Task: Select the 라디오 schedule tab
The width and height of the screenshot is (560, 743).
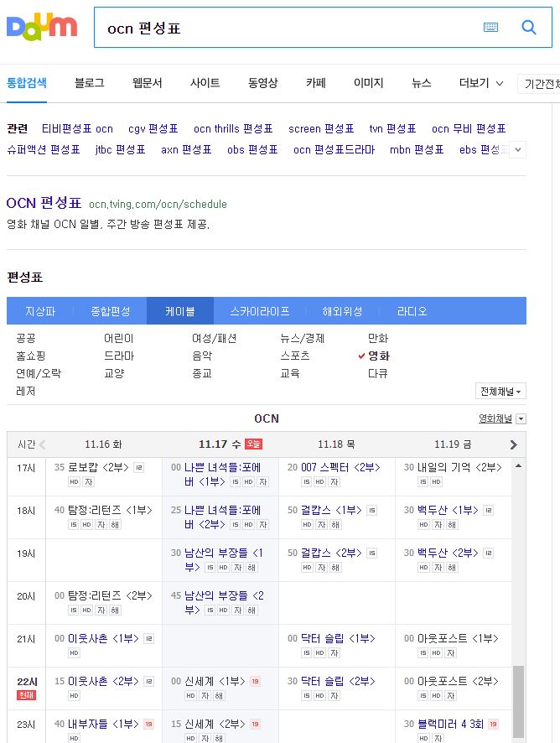Action: tap(412, 311)
